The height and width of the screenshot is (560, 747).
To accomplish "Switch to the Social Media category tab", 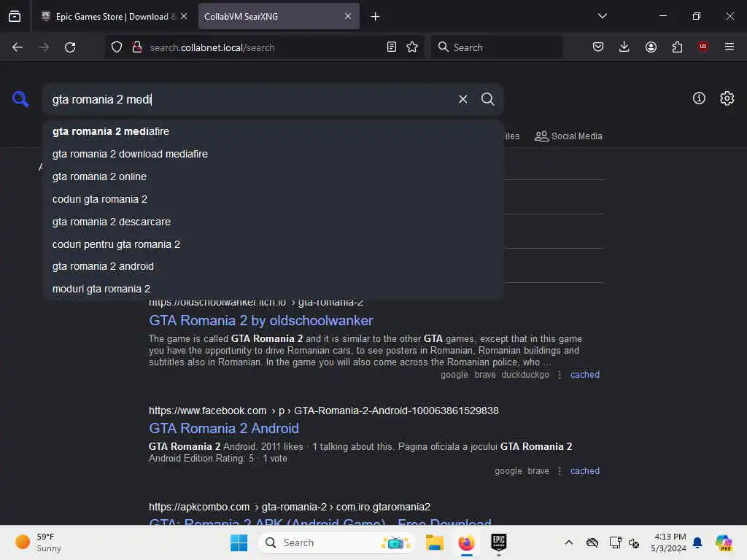I will (x=568, y=136).
